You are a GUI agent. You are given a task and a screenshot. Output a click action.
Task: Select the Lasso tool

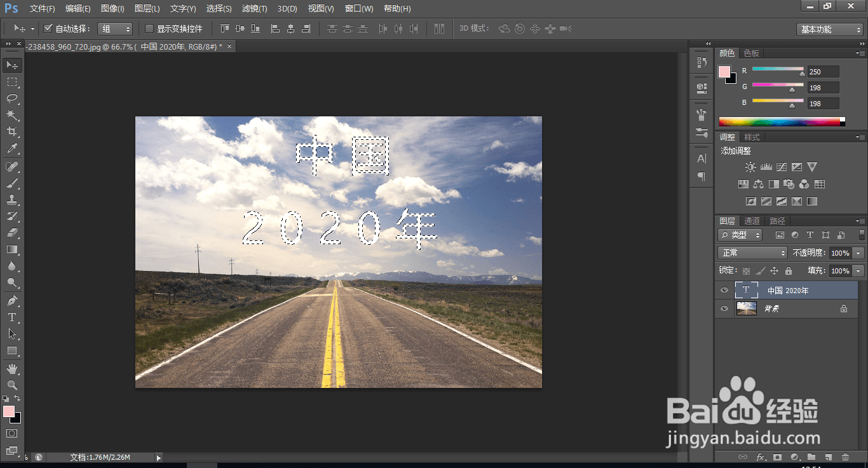click(12, 99)
